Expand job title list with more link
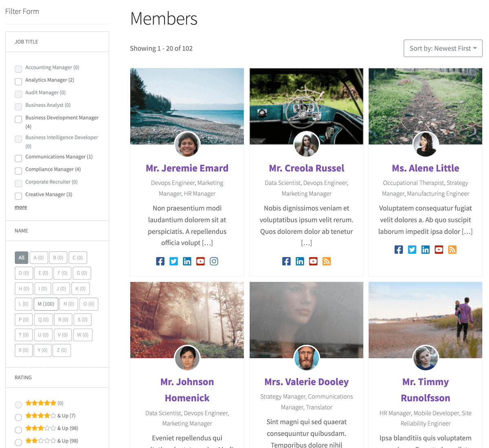Screen dimensions: 489x448 [21, 207]
